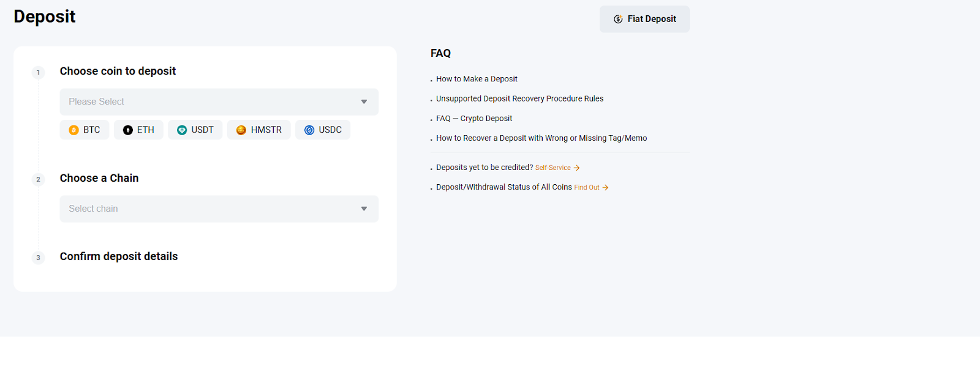Click step 1 number circle

[38, 73]
